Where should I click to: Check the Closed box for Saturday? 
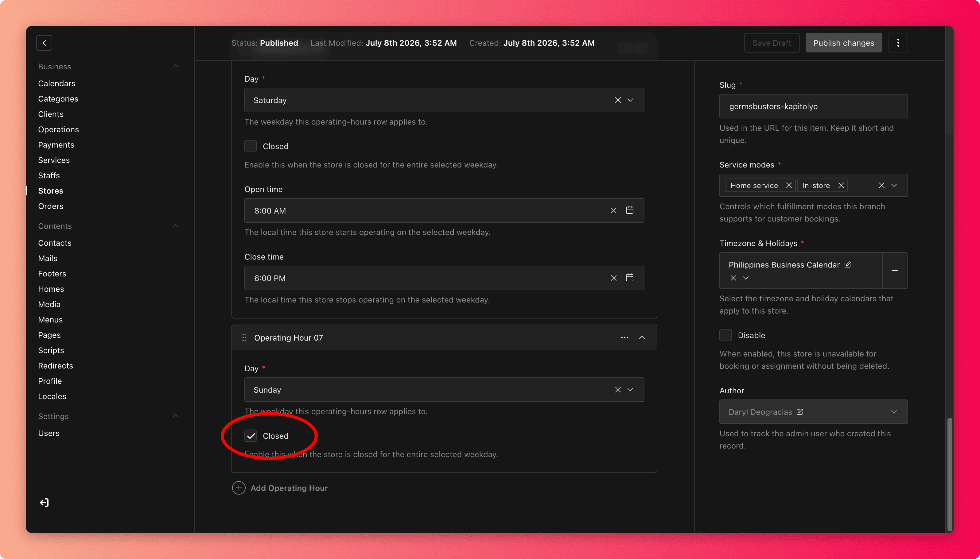point(251,146)
